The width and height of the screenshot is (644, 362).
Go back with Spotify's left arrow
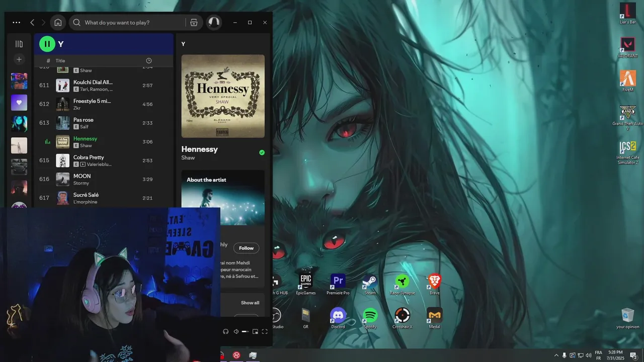click(32, 23)
